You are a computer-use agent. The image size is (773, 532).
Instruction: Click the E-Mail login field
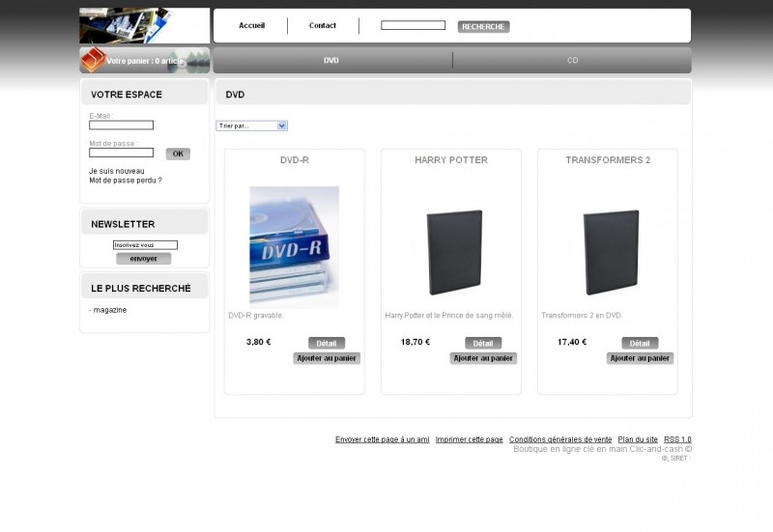[122, 126]
